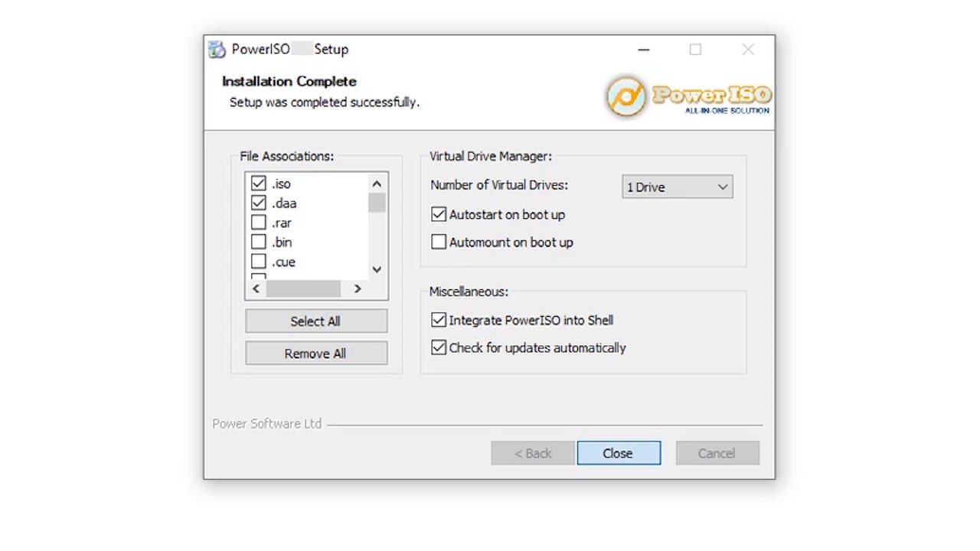Click the PowerISO setup title bar icon
Image resolution: width=980 pixels, height=551 pixels.
point(217,49)
